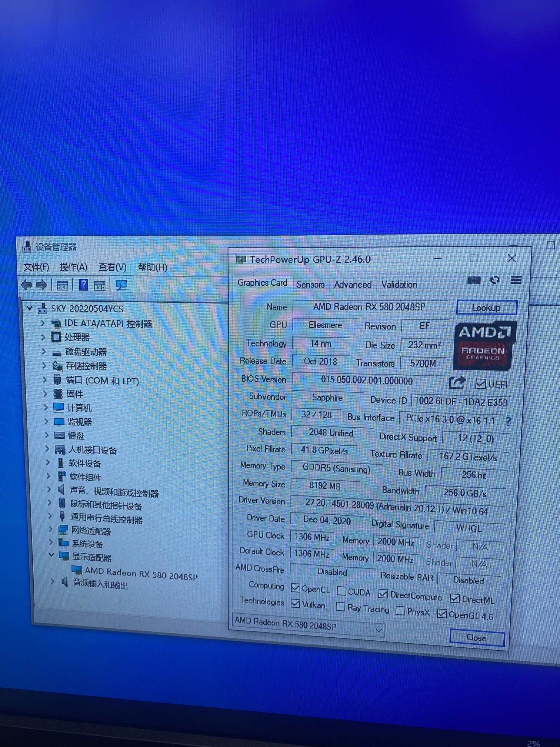
Task: Expand the 音频输入和输出 node
Action: (53, 581)
